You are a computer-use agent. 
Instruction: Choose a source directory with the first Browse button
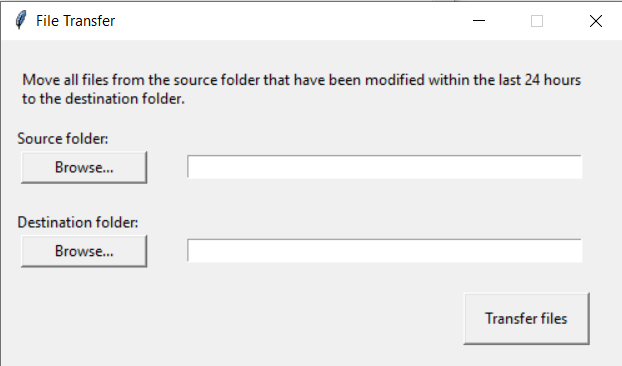pos(84,167)
